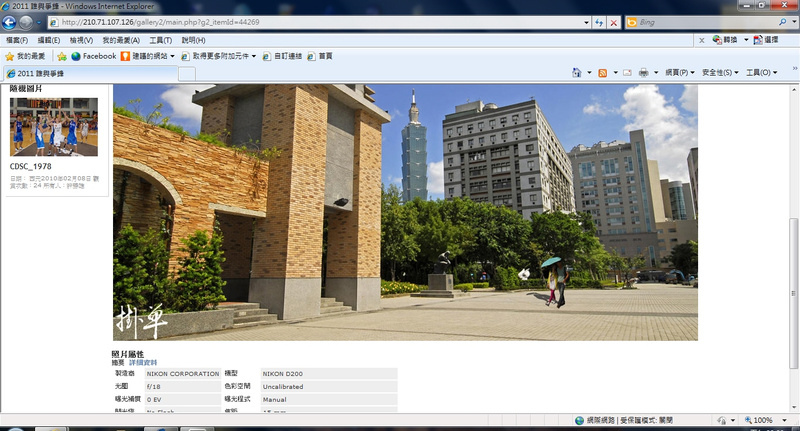
Task: Open 取得更多附加元件 add-ons link
Action: click(218, 56)
